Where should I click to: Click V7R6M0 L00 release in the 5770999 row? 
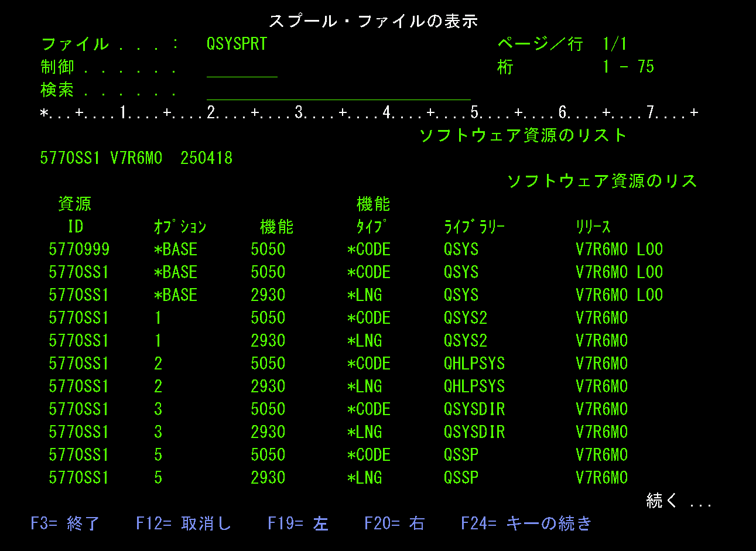click(x=620, y=249)
